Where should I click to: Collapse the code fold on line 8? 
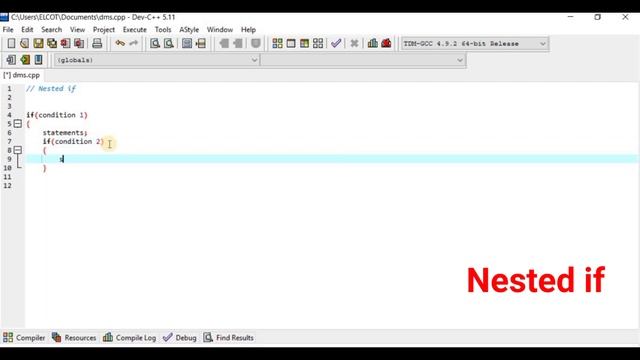coord(18,150)
